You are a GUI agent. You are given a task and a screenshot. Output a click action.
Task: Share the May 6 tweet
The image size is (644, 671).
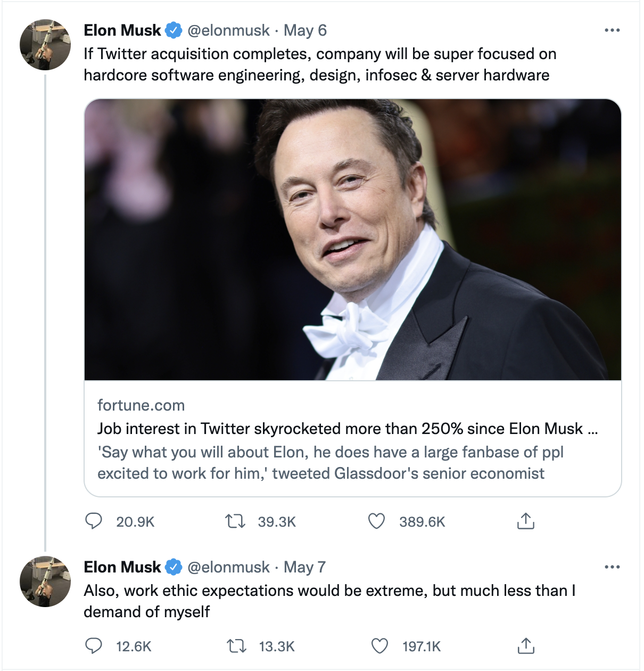525,521
